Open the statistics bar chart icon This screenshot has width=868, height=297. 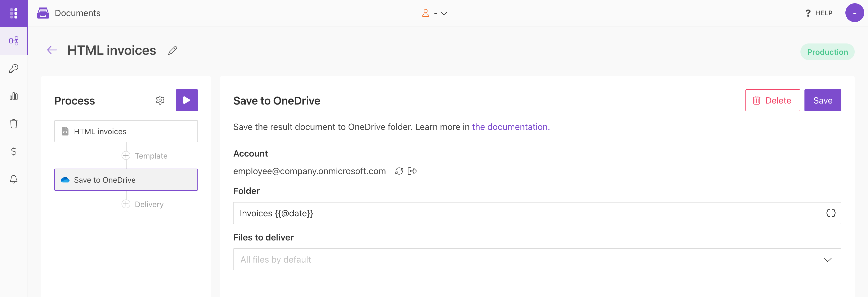(14, 96)
